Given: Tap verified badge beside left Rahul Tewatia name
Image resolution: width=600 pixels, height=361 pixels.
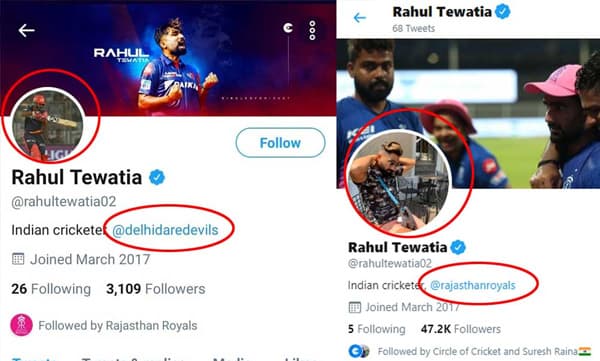Looking at the screenshot, I should tap(157, 177).
